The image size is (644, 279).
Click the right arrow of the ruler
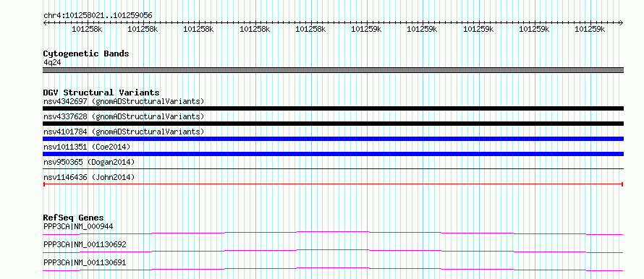[x=622, y=23]
